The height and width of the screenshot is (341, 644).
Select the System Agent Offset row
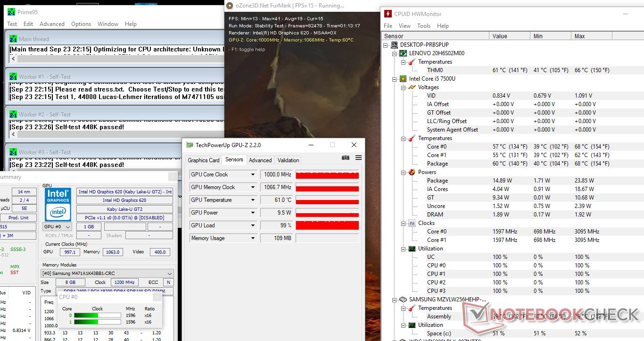click(512, 130)
